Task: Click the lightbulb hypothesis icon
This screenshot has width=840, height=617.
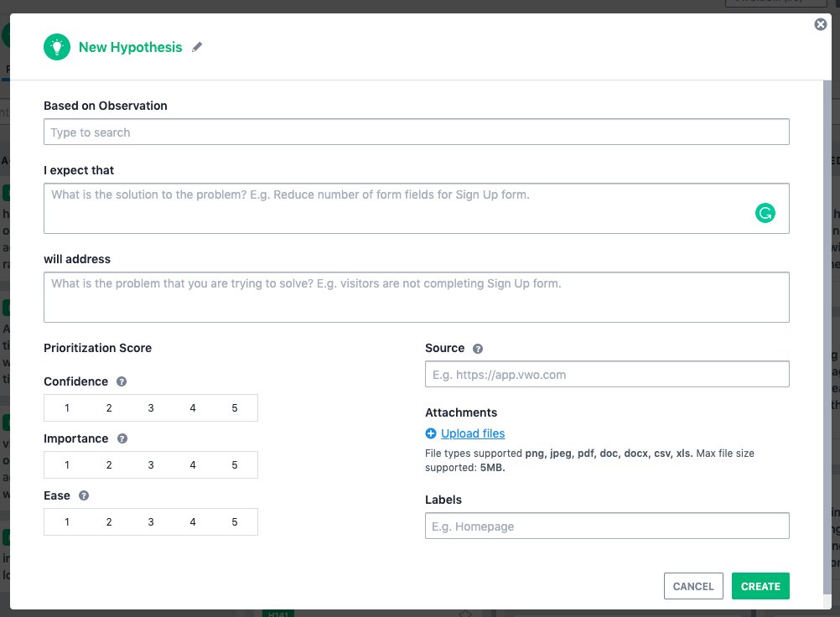Action: point(56,47)
